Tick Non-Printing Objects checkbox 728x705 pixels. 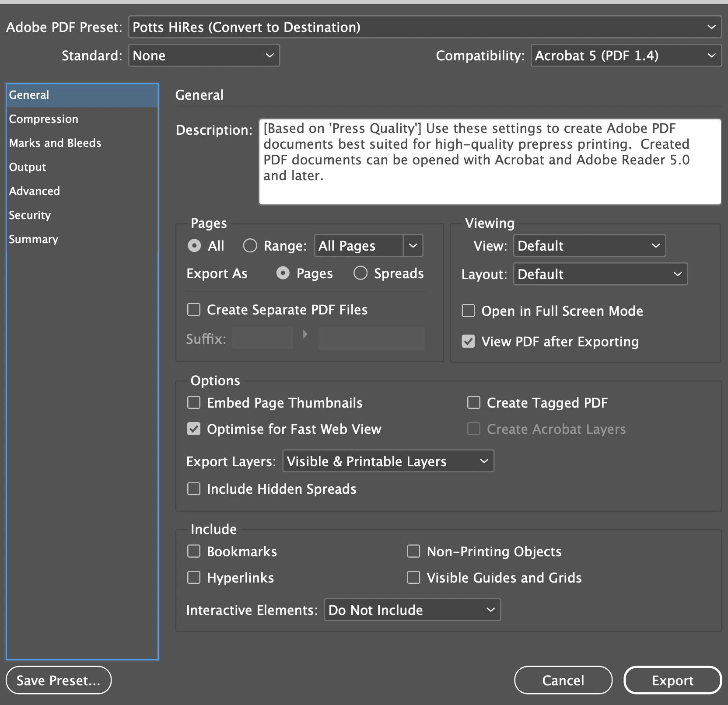tap(413, 551)
